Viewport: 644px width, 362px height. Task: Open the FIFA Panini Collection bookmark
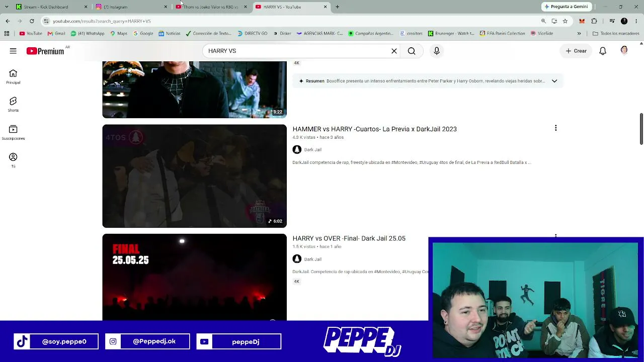(x=502, y=34)
